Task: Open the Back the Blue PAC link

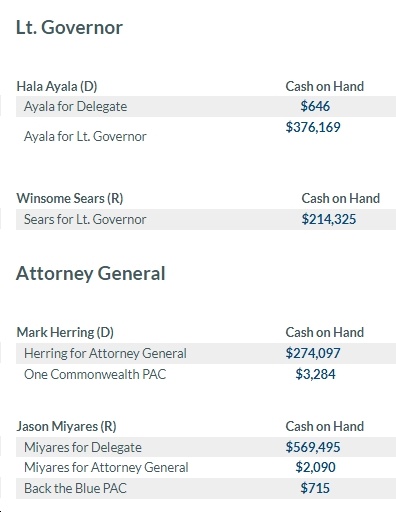Action: 75,488
